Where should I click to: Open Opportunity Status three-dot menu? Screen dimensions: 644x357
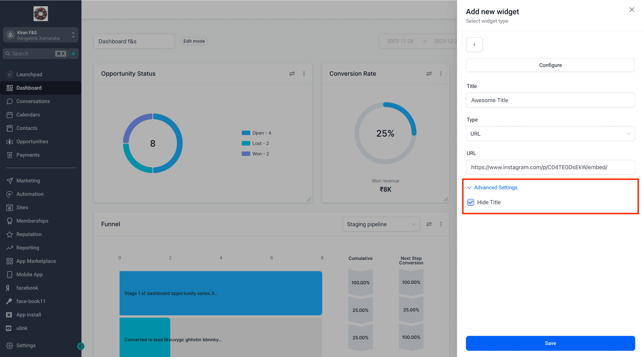[x=304, y=73]
